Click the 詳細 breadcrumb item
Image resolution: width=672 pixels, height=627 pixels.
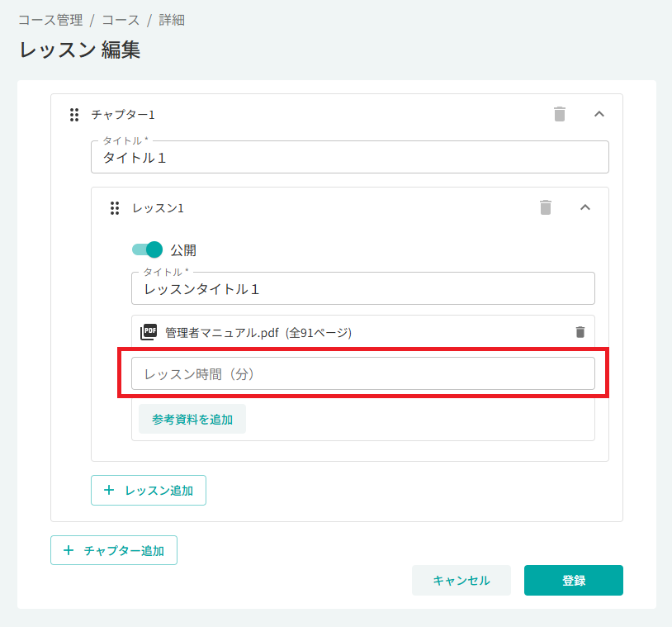click(x=172, y=20)
